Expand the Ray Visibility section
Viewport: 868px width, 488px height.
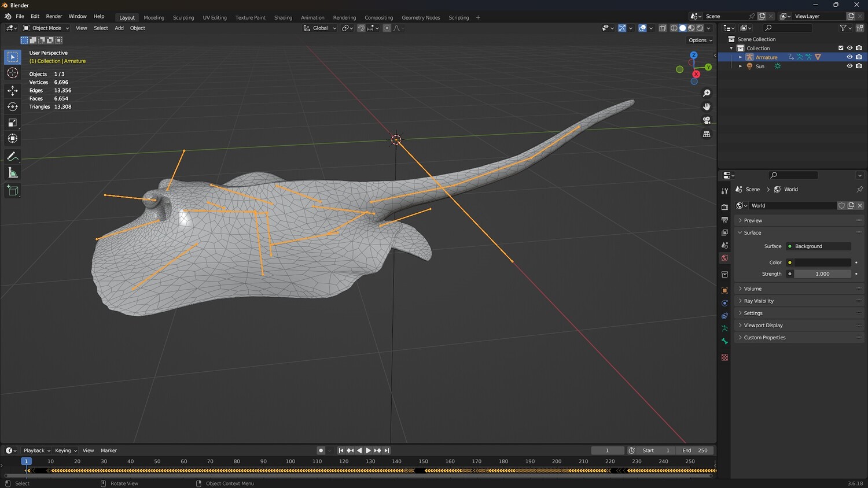[758, 301]
